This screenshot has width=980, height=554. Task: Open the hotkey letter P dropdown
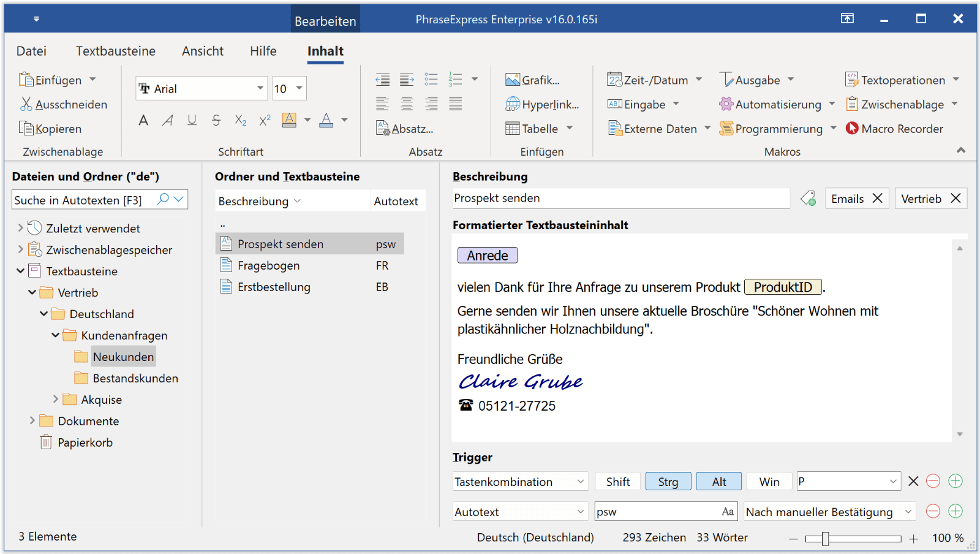[893, 482]
